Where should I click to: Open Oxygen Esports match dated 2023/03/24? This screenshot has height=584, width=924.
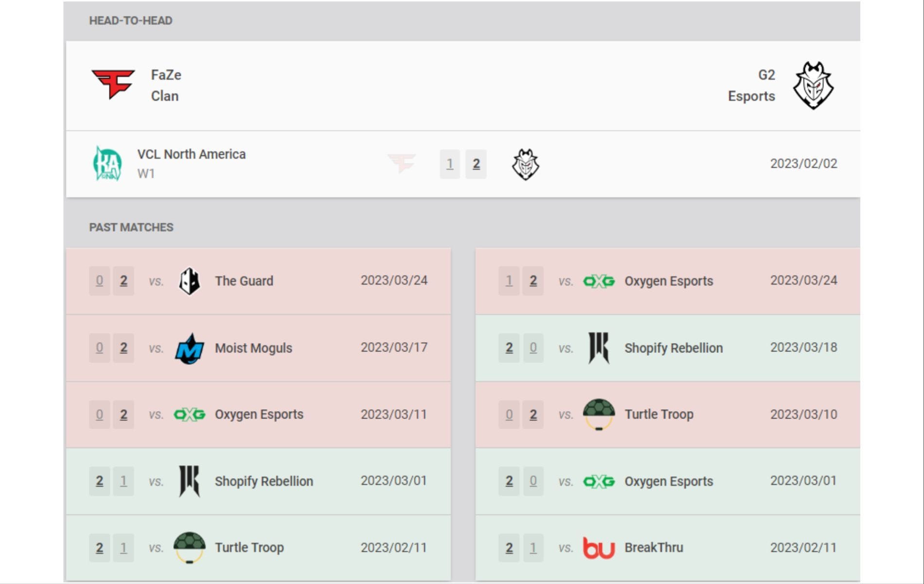(x=668, y=281)
